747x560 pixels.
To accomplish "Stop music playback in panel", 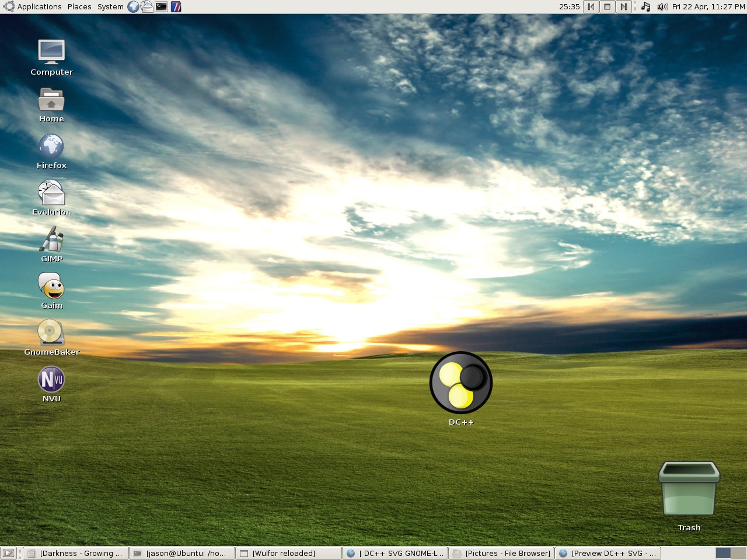I will pyautogui.click(x=608, y=7).
